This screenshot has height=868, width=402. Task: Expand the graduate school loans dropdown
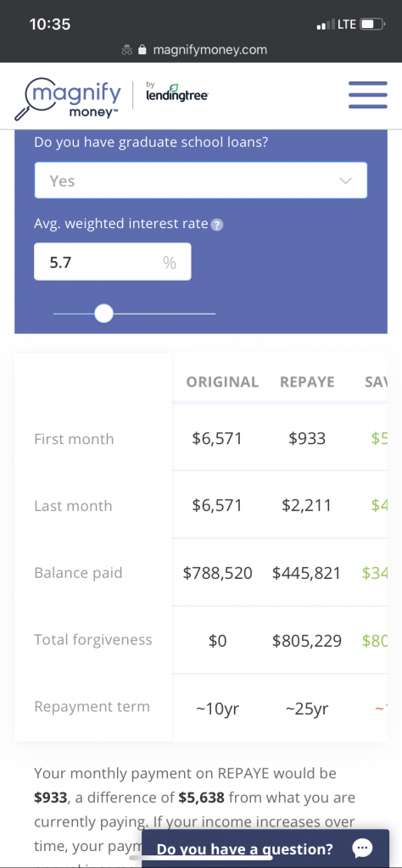tap(201, 181)
